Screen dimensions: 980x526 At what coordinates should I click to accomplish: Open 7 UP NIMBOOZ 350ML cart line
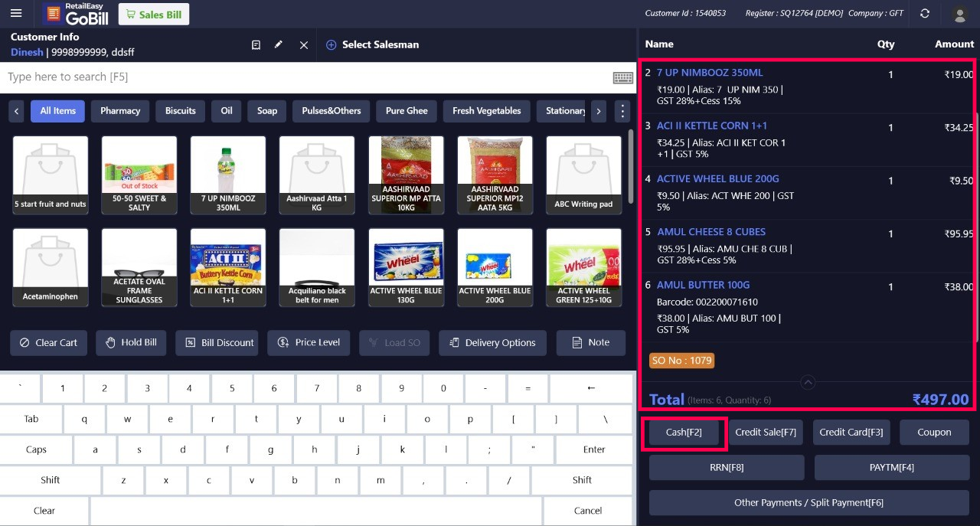pyautogui.click(x=808, y=87)
